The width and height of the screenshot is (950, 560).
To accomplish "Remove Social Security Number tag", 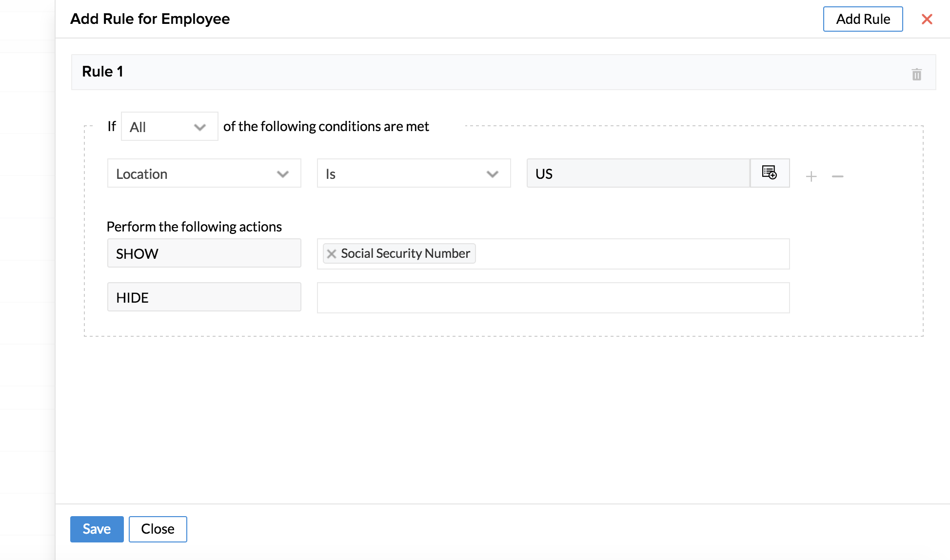I will (332, 253).
